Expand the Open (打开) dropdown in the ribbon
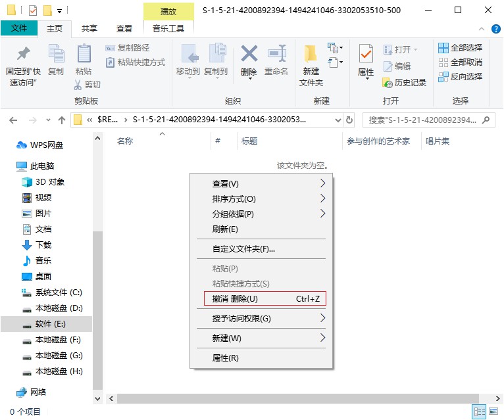 tap(415, 49)
